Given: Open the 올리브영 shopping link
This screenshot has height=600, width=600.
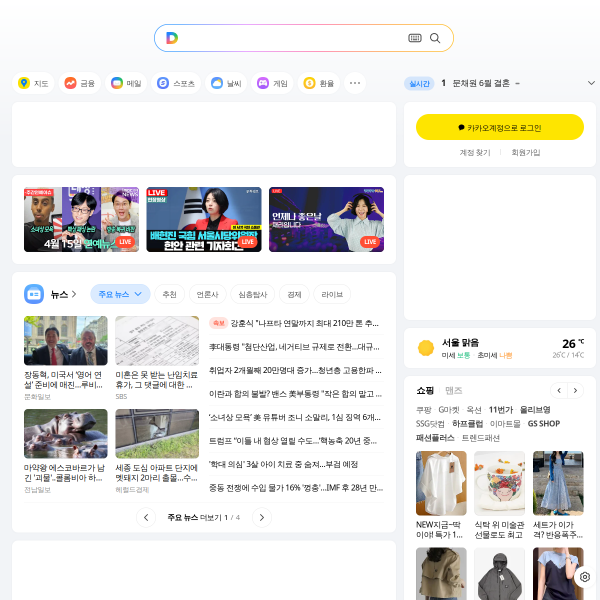Looking at the screenshot, I should coord(535,410).
